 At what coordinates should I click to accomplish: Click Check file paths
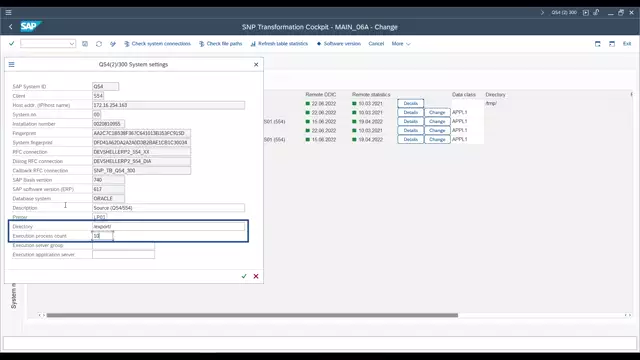[x=220, y=44]
